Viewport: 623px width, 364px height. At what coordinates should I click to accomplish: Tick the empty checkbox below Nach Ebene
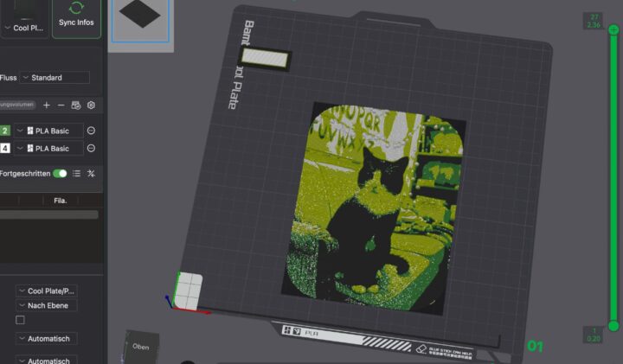(x=20, y=320)
